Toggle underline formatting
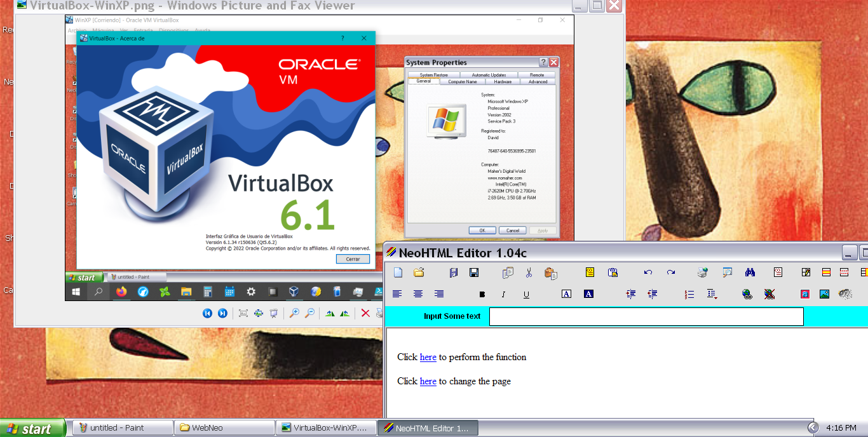 click(x=526, y=294)
